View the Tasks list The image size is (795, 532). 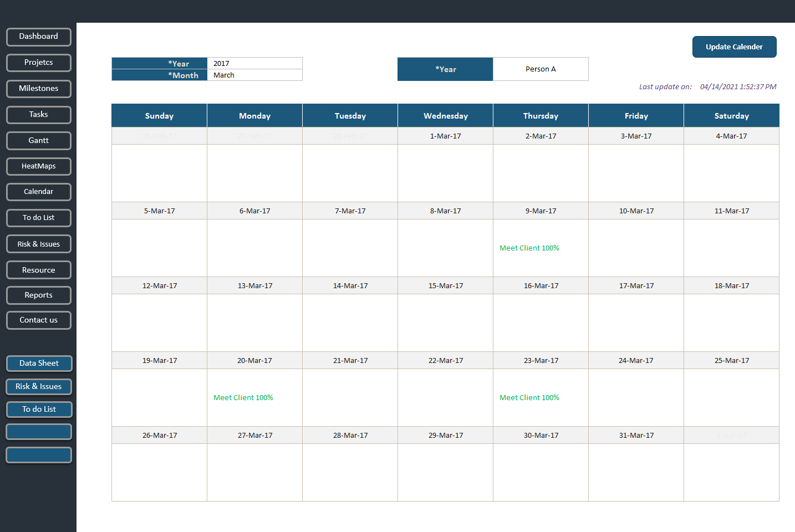click(38, 115)
